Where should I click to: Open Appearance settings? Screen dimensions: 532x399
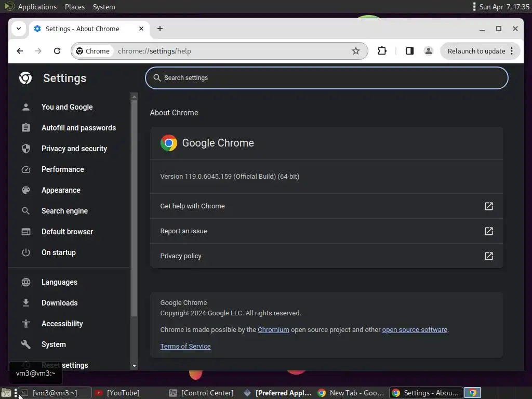61,190
